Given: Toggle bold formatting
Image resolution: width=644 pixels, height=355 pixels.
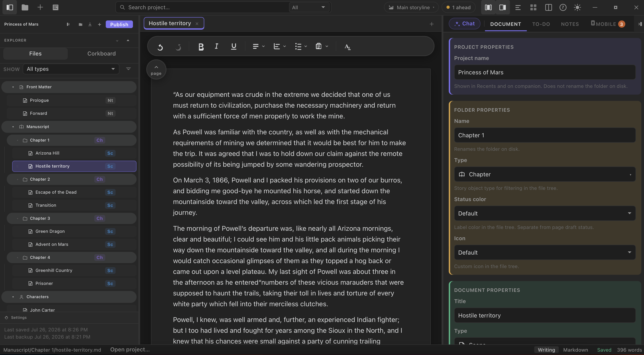Looking at the screenshot, I should [x=201, y=47].
